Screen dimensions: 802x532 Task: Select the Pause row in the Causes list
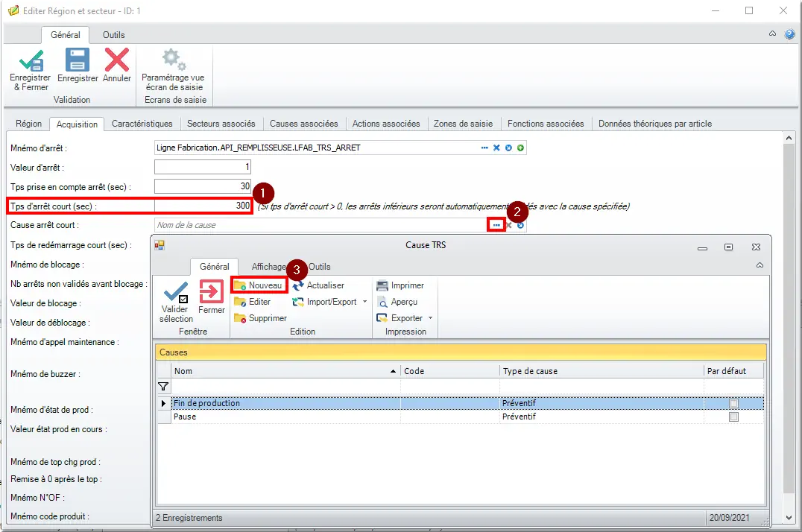coord(461,417)
